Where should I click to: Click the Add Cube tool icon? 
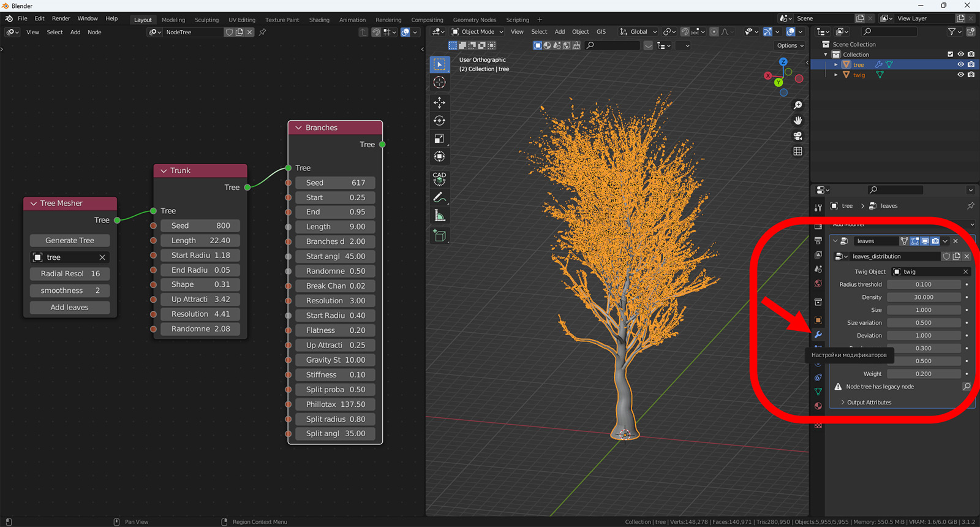coord(439,235)
